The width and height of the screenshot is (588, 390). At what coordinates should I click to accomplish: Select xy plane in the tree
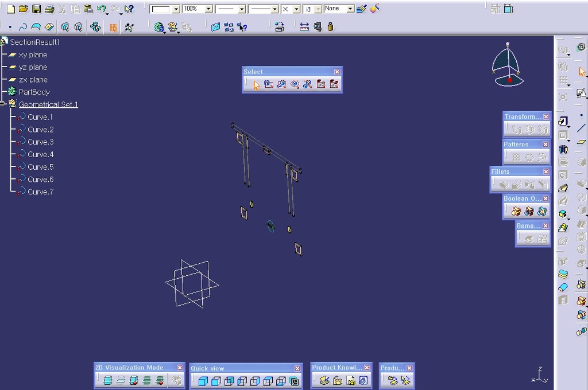coord(33,54)
